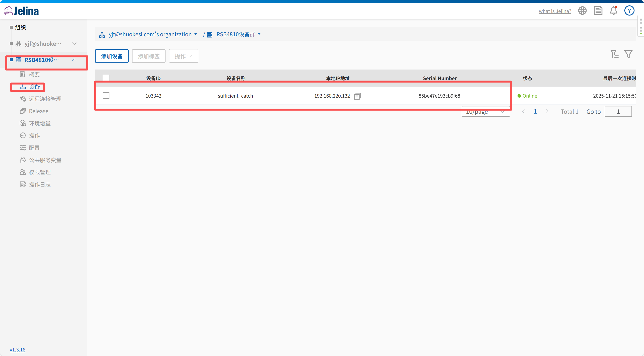Open the column settings filter-list icon

pos(614,54)
